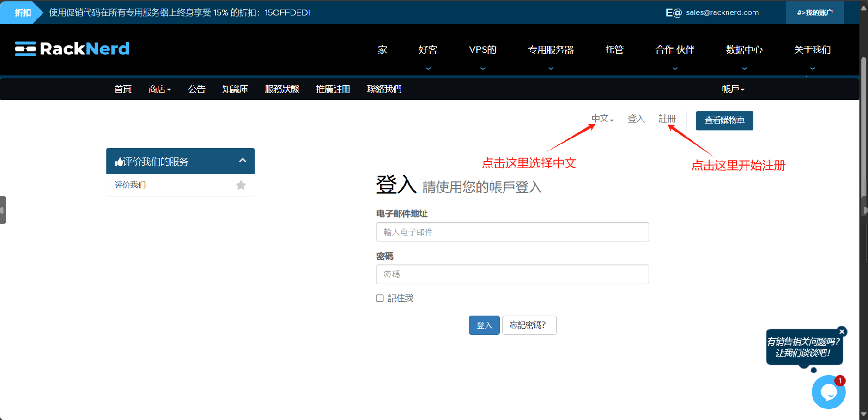
Task: Close the sales chat popup
Action: pyautogui.click(x=842, y=331)
